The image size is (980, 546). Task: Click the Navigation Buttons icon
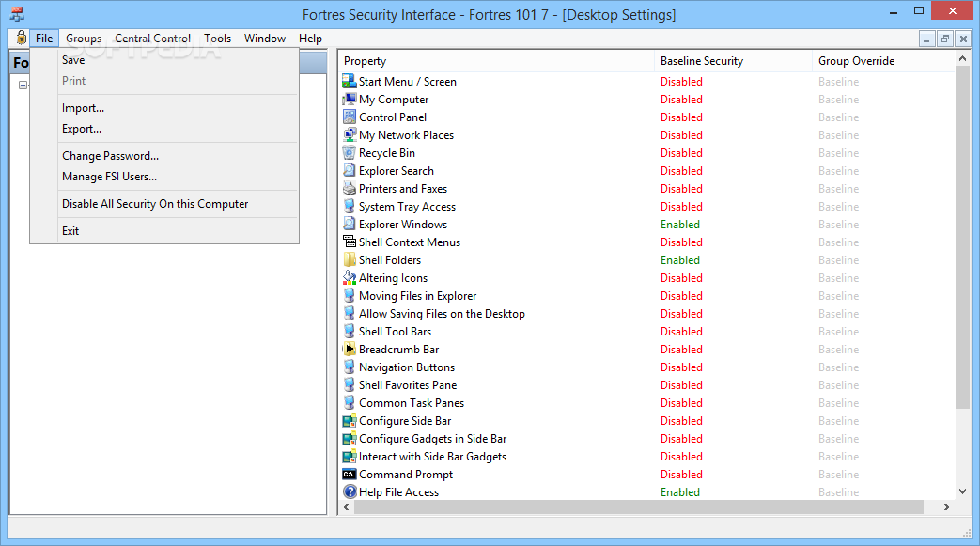pos(350,367)
